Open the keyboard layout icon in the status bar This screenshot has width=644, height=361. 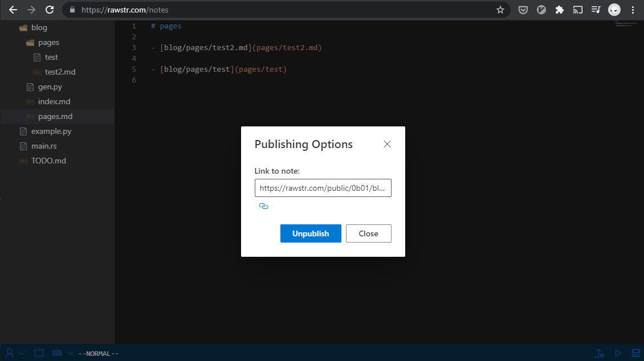[x=57, y=352]
